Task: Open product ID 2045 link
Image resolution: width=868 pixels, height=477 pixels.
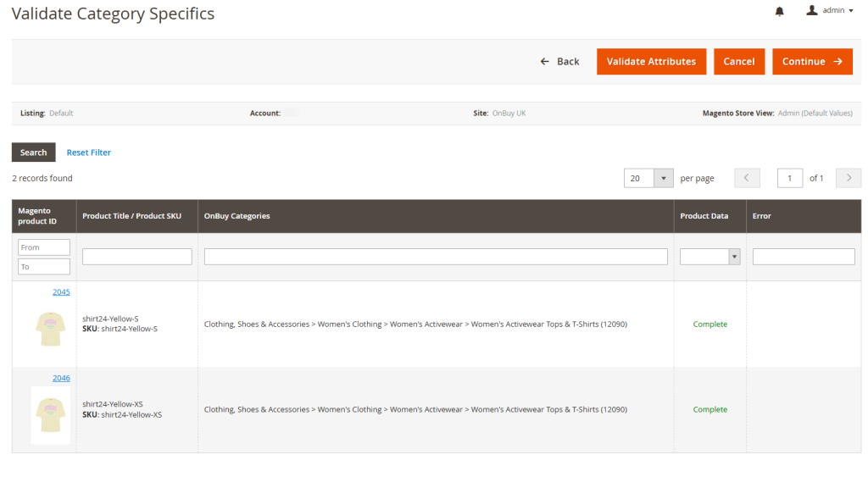Action: pyautogui.click(x=61, y=292)
